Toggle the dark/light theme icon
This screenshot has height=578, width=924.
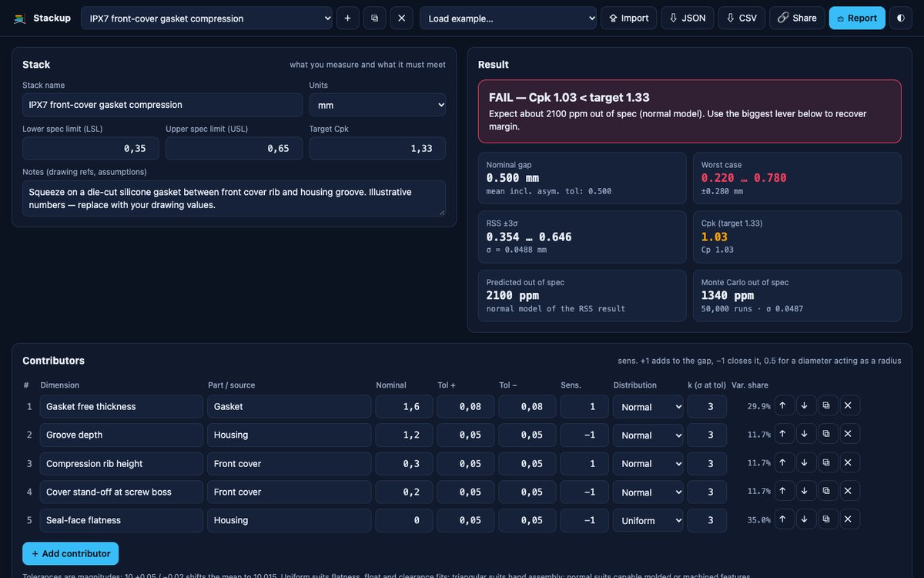coord(901,18)
